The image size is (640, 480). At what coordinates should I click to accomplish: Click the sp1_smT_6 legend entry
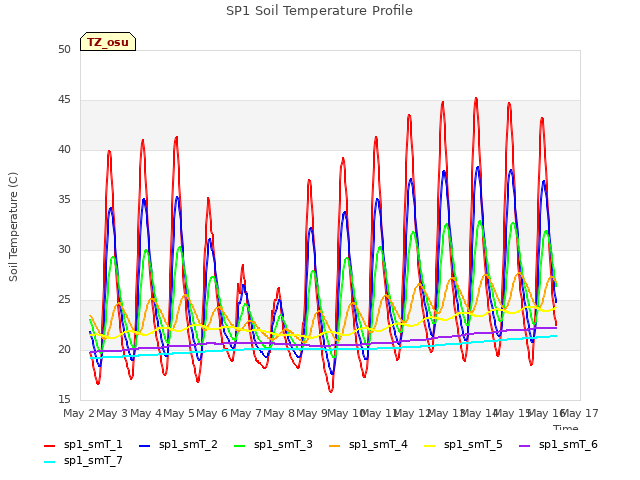tap(559, 444)
